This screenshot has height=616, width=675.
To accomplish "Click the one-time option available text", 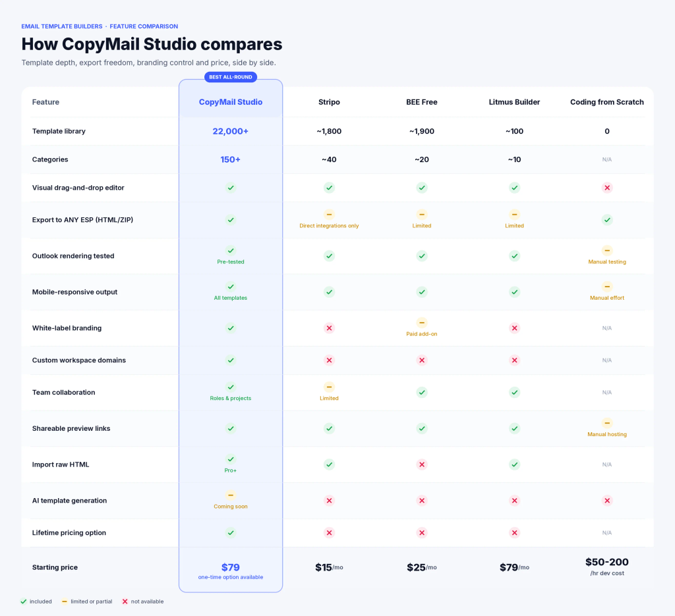I will click(231, 577).
